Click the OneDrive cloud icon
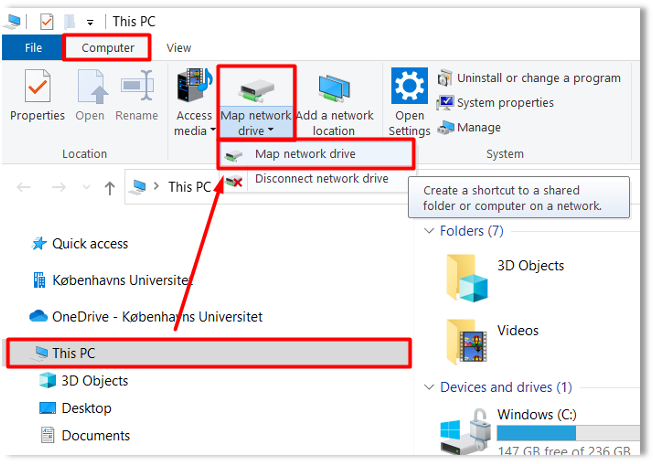 tap(38, 316)
